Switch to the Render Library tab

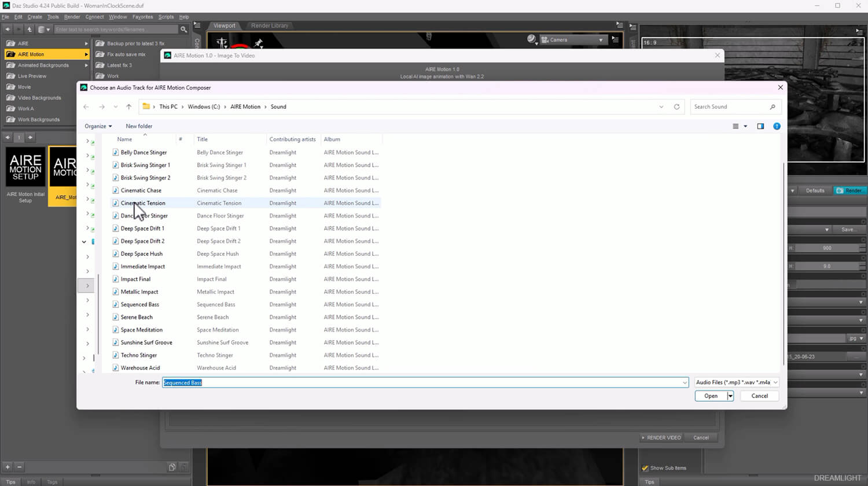[x=270, y=25]
